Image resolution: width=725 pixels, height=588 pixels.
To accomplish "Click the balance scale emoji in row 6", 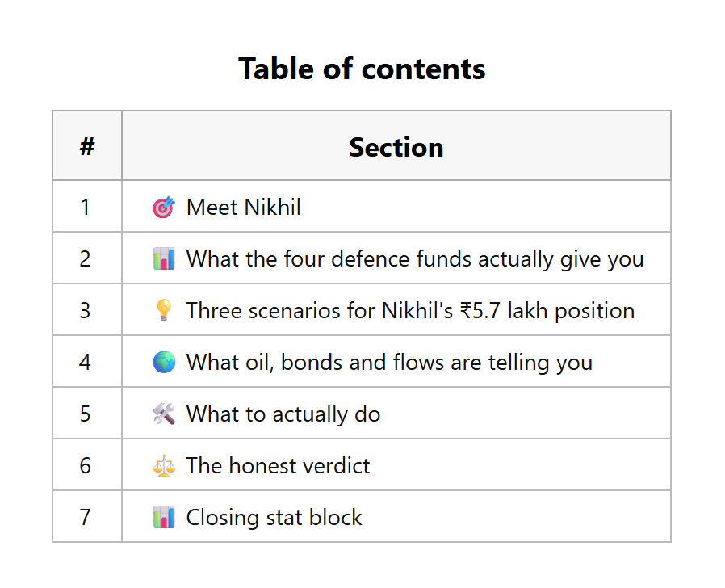I will (x=164, y=465).
